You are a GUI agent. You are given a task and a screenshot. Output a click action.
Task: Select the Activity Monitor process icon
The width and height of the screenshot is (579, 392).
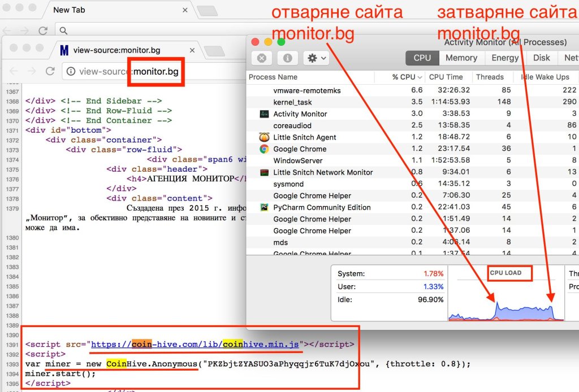(264, 114)
